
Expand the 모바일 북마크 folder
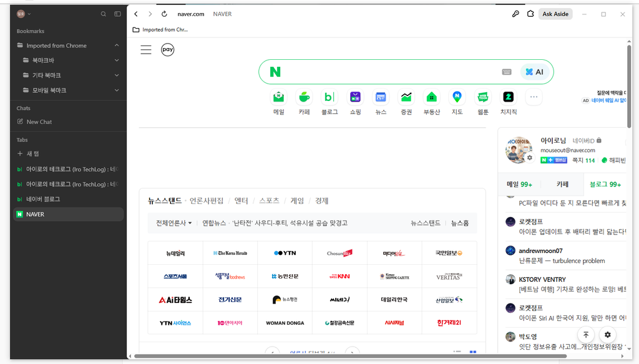117,90
